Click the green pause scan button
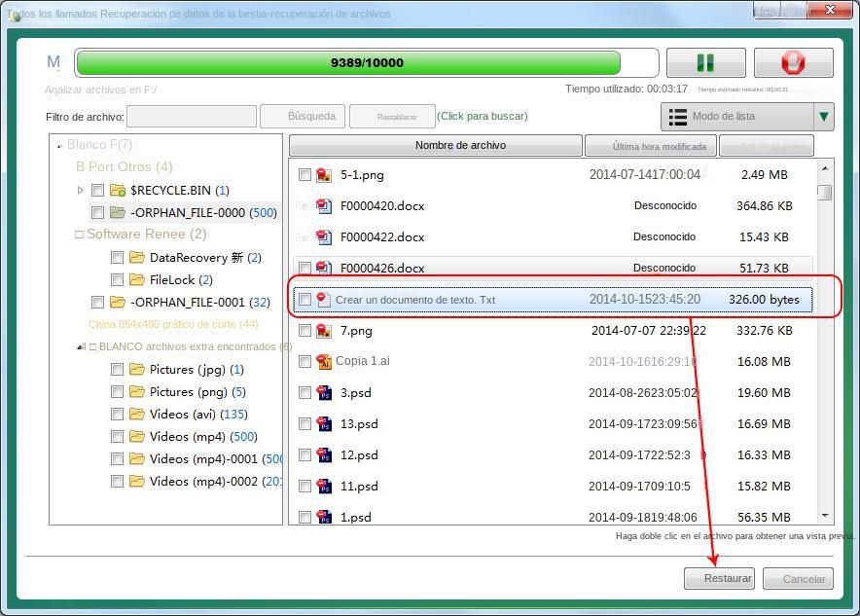Viewport: 860px width, 616px height. pos(705,63)
